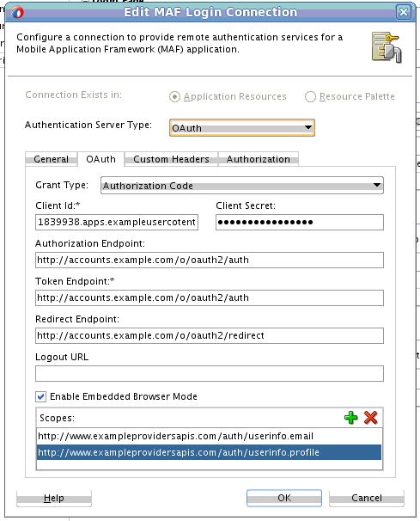The height and width of the screenshot is (521, 420).
Task: Confirm changes with OK button
Action: tap(284, 498)
